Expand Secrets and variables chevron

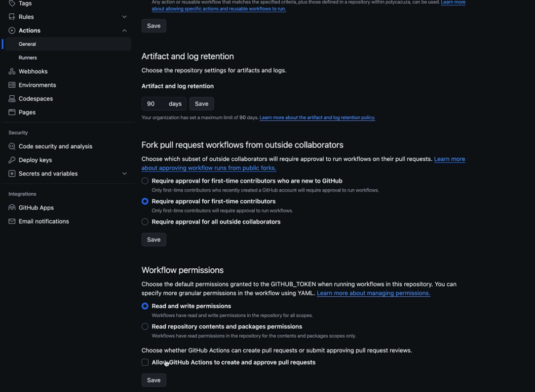(x=124, y=174)
